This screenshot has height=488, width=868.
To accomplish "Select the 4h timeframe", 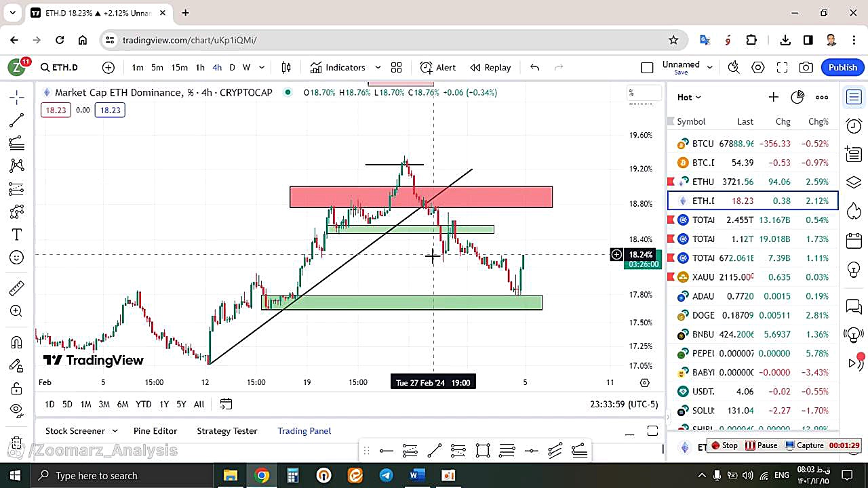I will [x=217, y=67].
